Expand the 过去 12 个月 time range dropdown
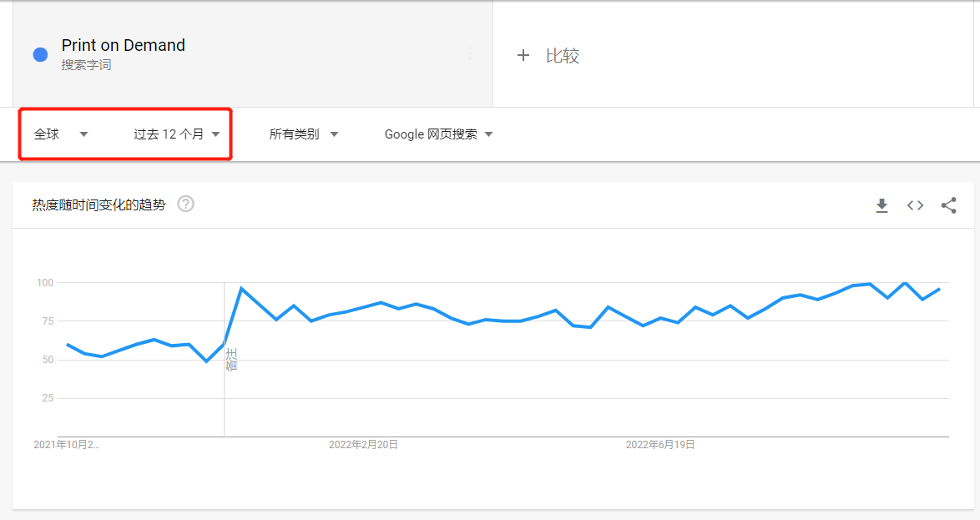980x520 pixels. coord(176,134)
